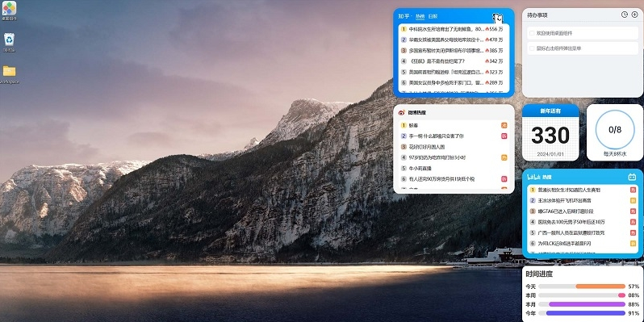Image resolution: width=644 pixels, height=322 pixels.
Task: Click the red badge on bilibili row 4
Action: [633, 222]
